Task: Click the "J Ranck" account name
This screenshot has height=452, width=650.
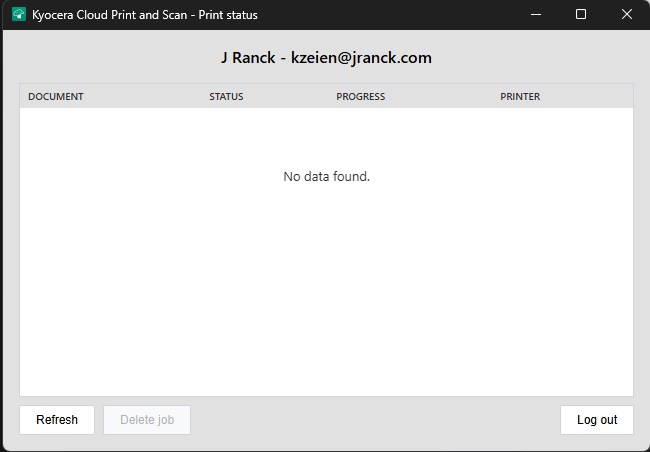Action: tap(248, 58)
